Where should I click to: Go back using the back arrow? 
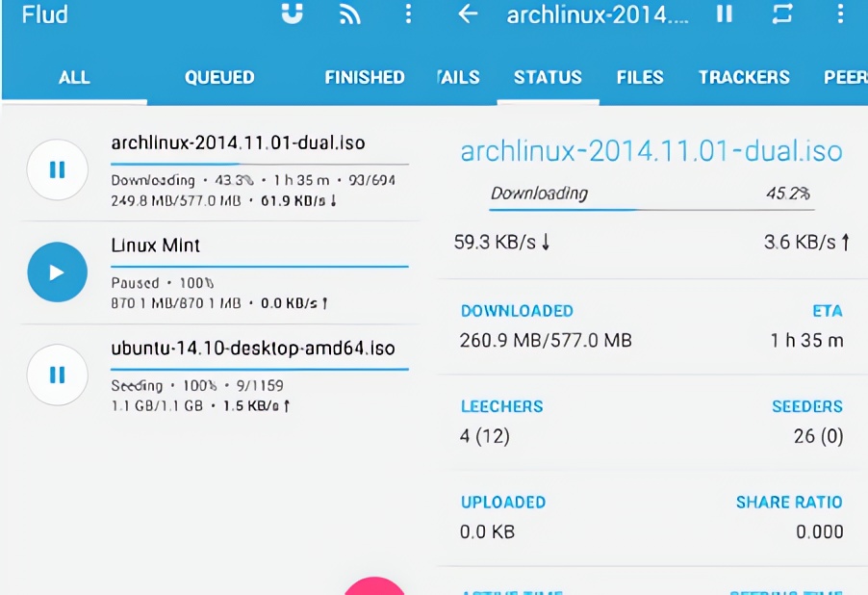tap(468, 14)
